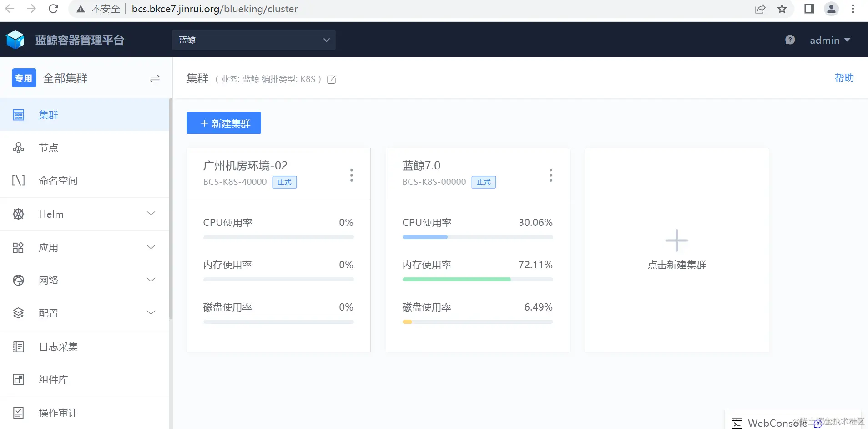This screenshot has width=868, height=429.
Task: Click the WebConsole terminal icon
Action: click(x=737, y=423)
